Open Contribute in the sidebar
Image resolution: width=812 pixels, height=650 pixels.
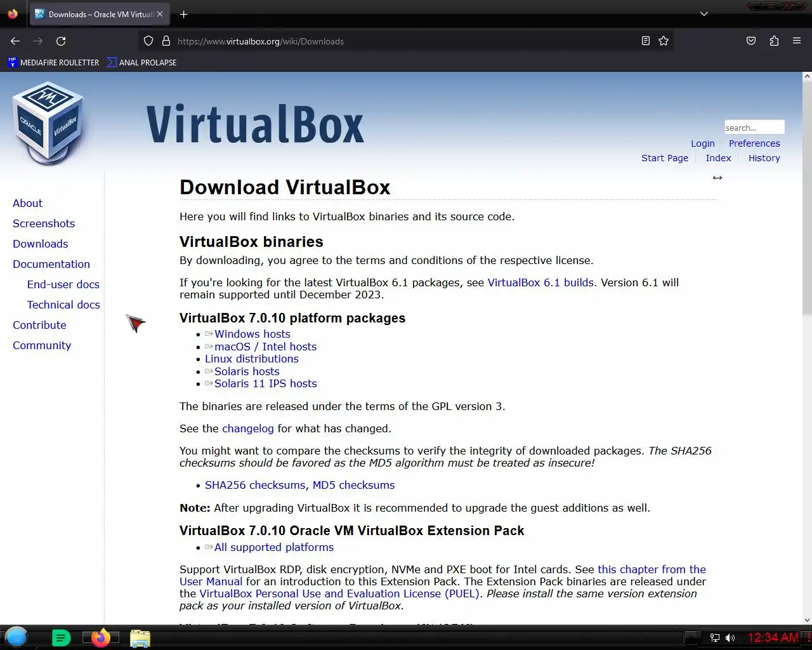click(x=39, y=325)
